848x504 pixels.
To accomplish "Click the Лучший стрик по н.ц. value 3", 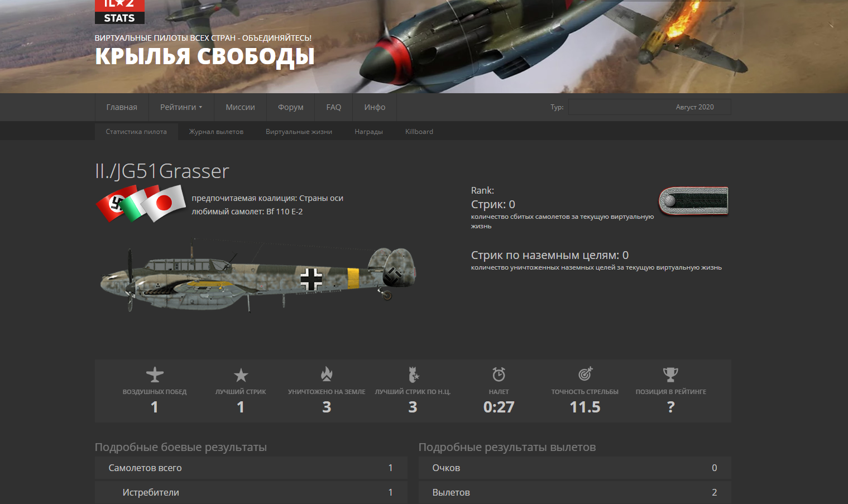I will (x=413, y=407).
